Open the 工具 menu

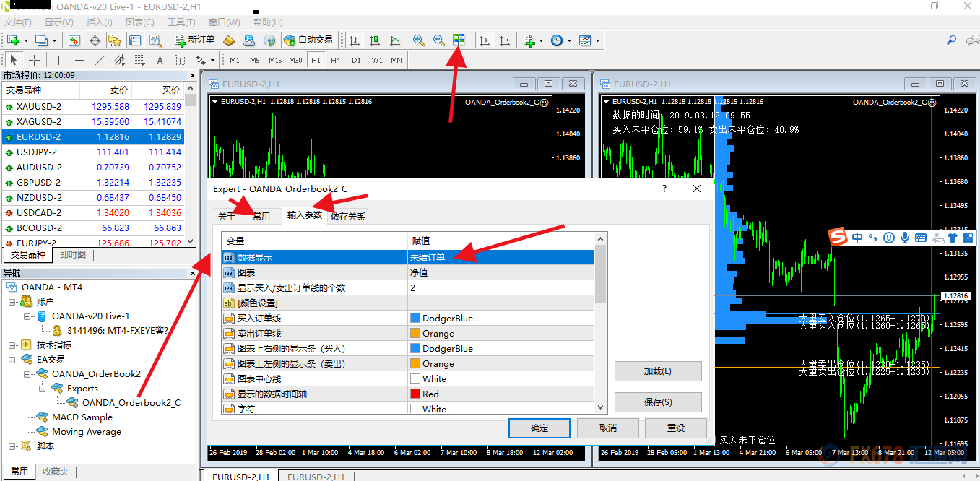pyautogui.click(x=181, y=22)
